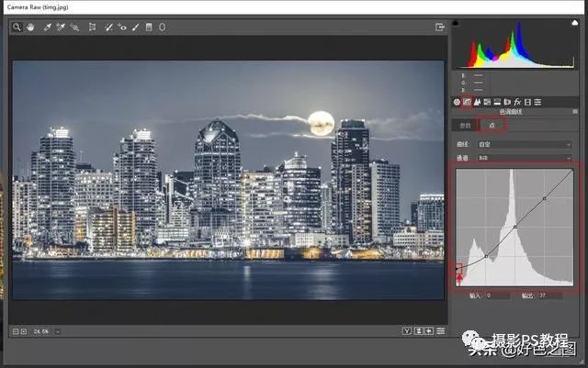Image resolution: width=588 pixels, height=368 pixels.
Task: Select the Graduated Filter tool
Action: (150, 28)
